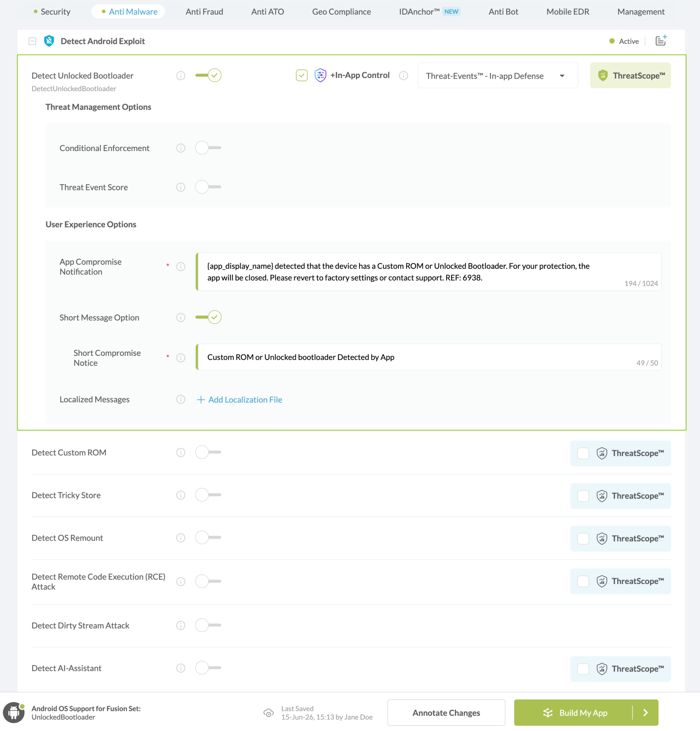
Task: Show info for Detect Custom ROM
Action: [x=180, y=452]
